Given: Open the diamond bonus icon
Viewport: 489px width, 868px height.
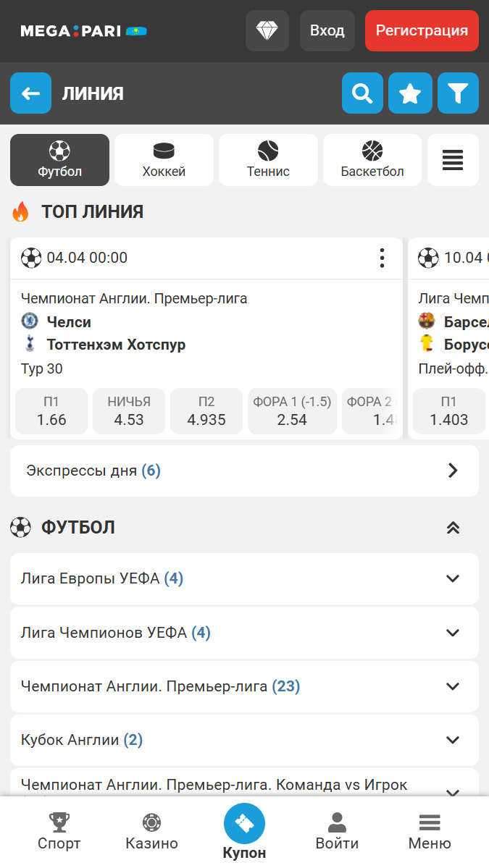Looking at the screenshot, I should coord(267,31).
